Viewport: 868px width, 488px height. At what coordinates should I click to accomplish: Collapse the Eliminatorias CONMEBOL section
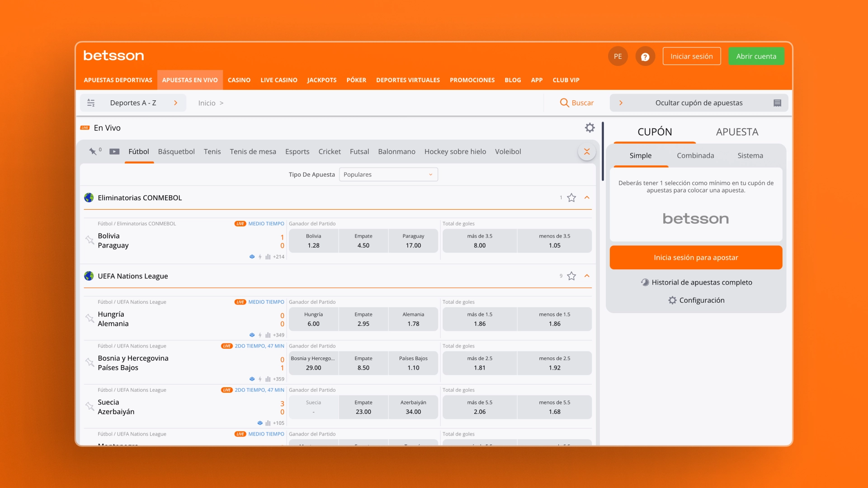click(587, 197)
